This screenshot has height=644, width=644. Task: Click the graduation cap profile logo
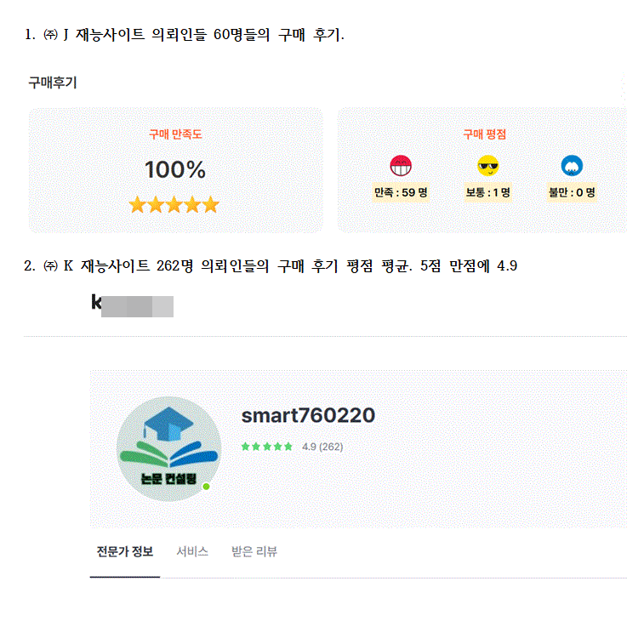(168, 448)
